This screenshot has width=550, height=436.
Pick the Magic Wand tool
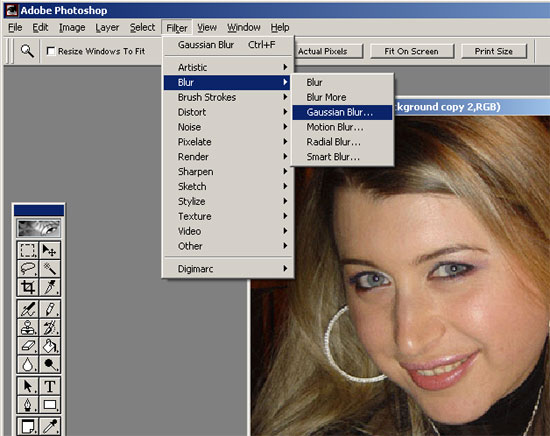click(x=49, y=269)
